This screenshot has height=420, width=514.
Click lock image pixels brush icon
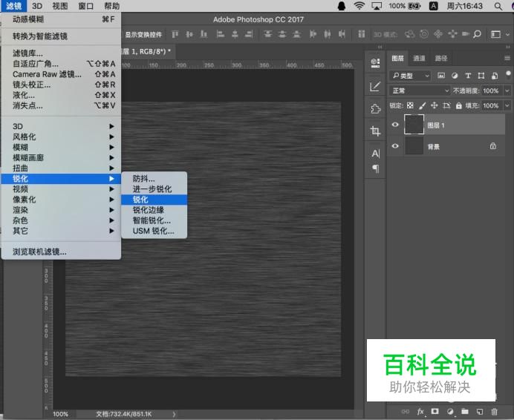point(422,105)
